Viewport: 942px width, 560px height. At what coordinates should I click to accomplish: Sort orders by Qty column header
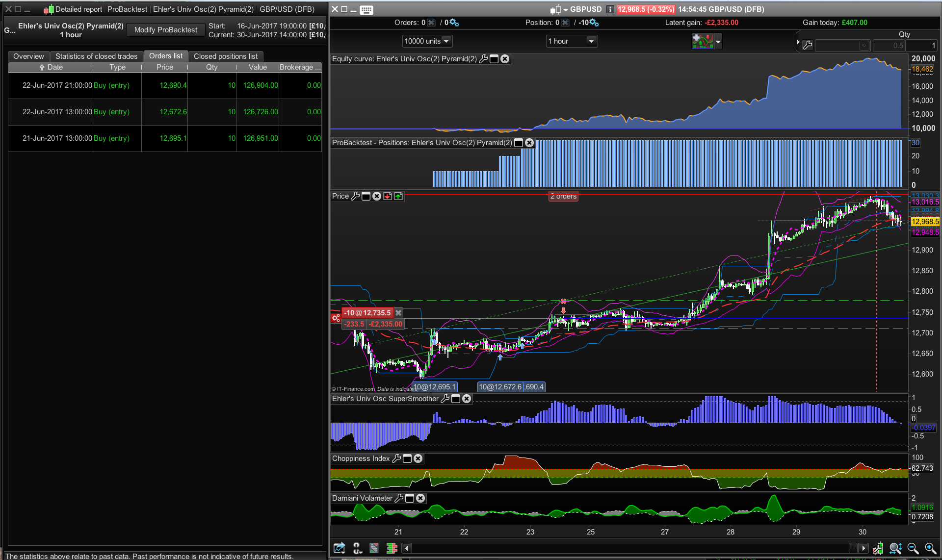coord(212,67)
